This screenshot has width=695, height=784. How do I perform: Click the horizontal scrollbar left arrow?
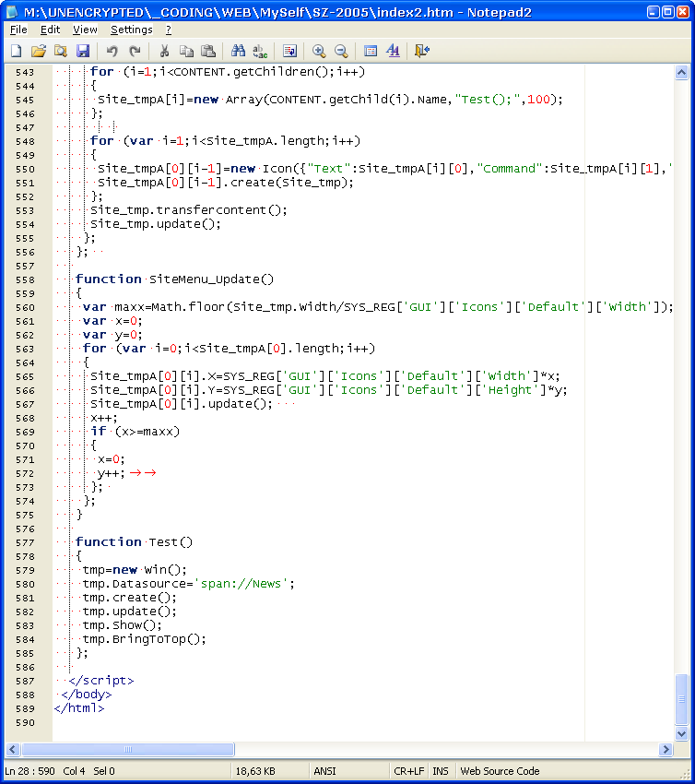click(13, 749)
